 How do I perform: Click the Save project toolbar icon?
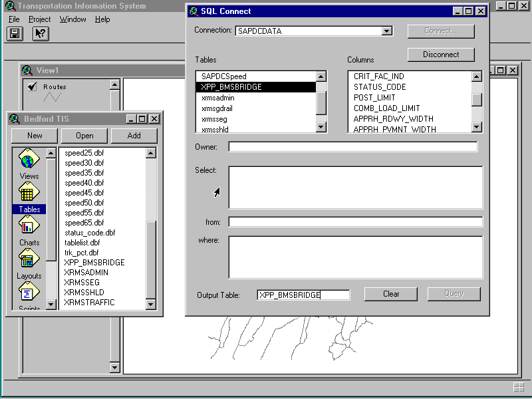click(x=15, y=34)
